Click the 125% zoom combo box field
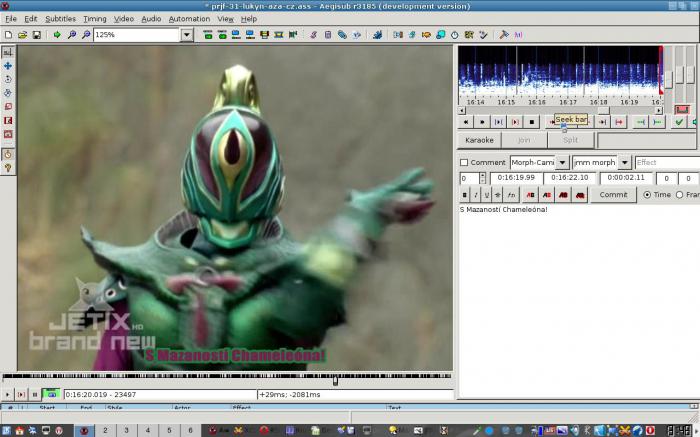 tap(137, 34)
